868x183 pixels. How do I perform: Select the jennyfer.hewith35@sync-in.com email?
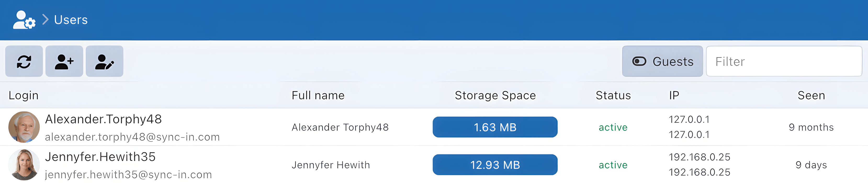click(128, 175)
